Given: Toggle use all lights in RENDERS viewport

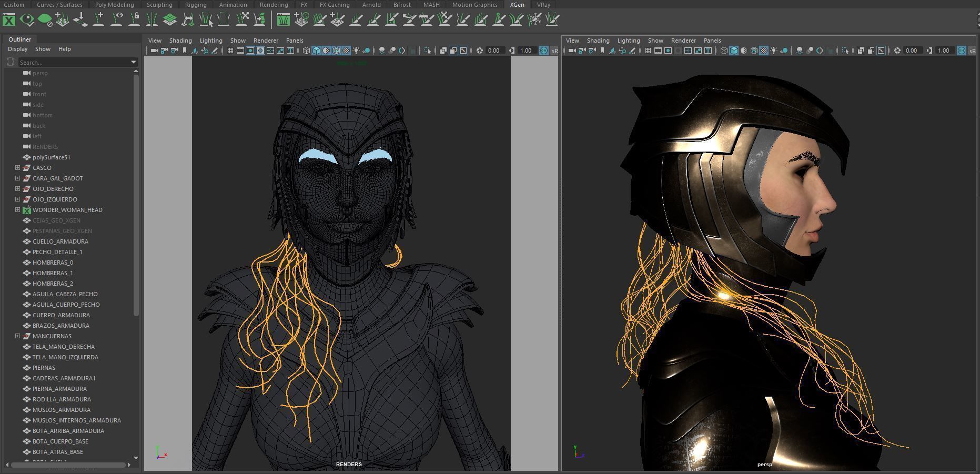Looking at the screenshot, I should click(x=356, y=51).
